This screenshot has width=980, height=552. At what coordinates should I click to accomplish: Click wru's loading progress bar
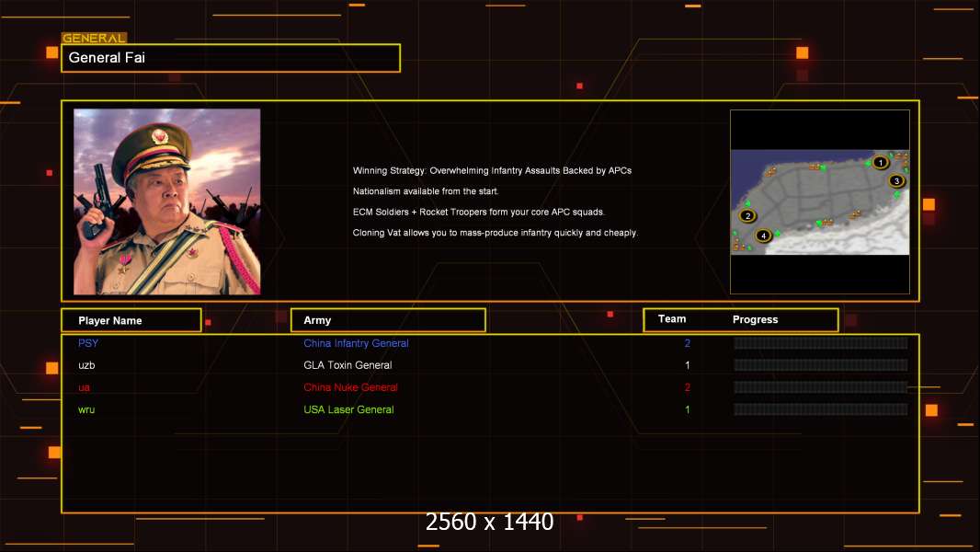[821, 409]
